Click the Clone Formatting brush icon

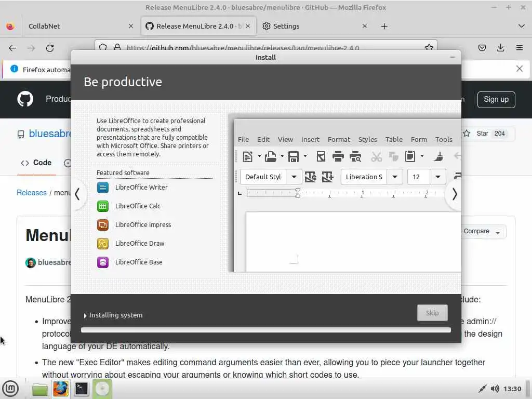pos(438,156)
